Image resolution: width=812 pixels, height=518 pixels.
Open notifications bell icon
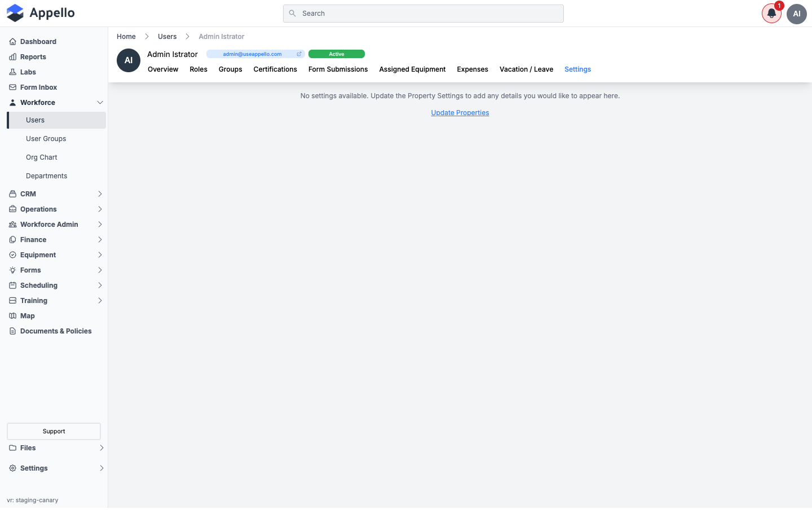[x=771, y=14]
